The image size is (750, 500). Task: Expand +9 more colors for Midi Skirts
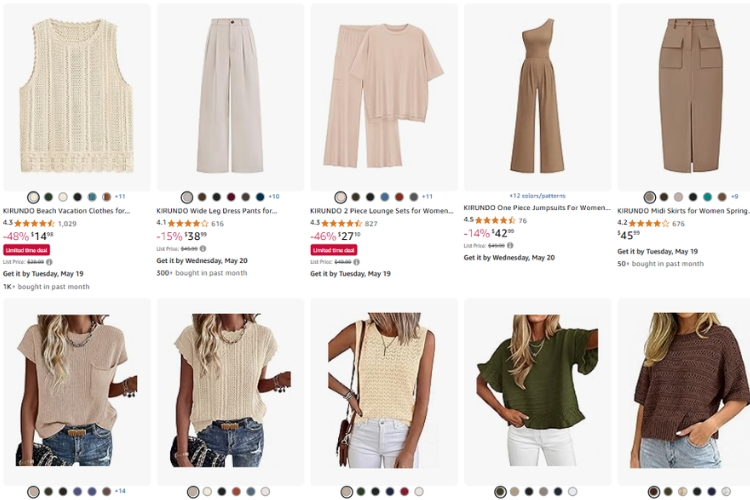tap(735, 197)
